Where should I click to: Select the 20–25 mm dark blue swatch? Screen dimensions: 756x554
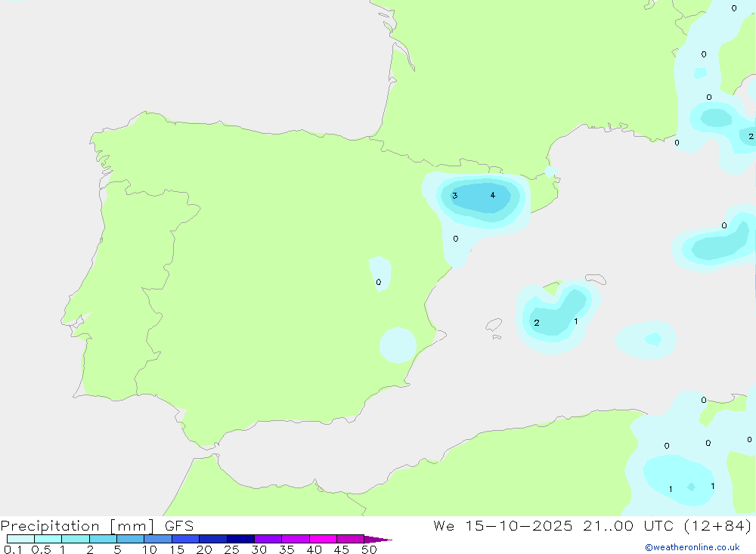coord(212,539)
